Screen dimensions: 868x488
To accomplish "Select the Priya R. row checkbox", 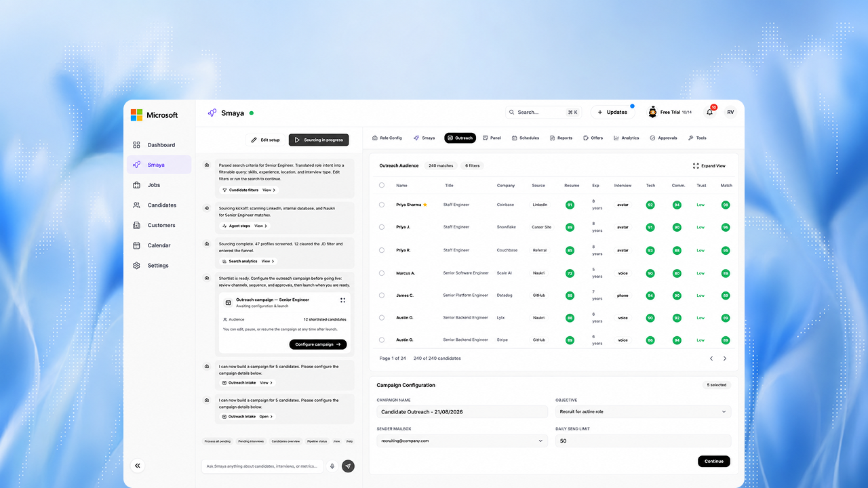I will (x=382, y=250).
